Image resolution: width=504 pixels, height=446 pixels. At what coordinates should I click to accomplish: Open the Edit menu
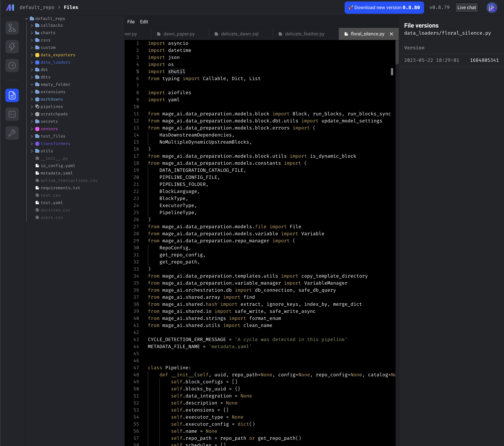[144, 22]
